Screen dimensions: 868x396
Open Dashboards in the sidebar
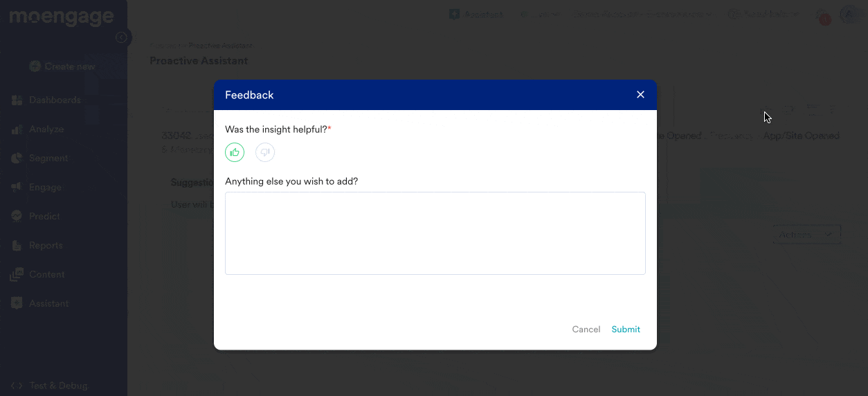pos(55,100)
